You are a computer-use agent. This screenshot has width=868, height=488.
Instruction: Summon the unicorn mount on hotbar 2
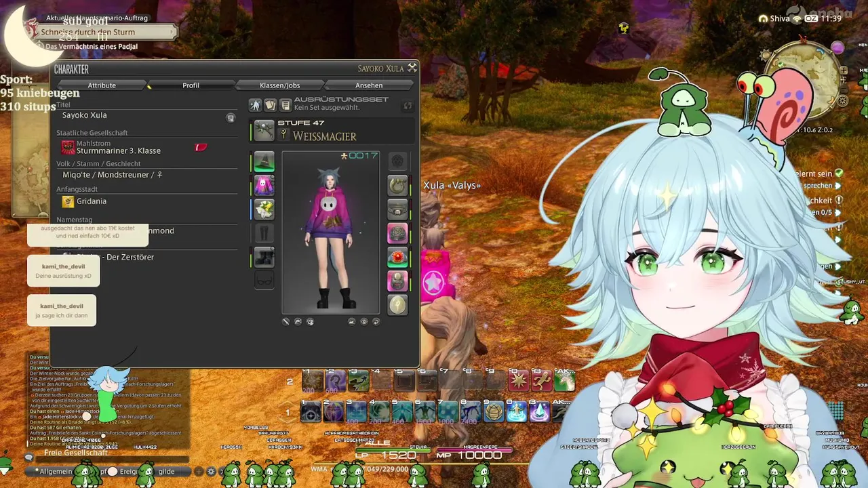click(564, 381)
